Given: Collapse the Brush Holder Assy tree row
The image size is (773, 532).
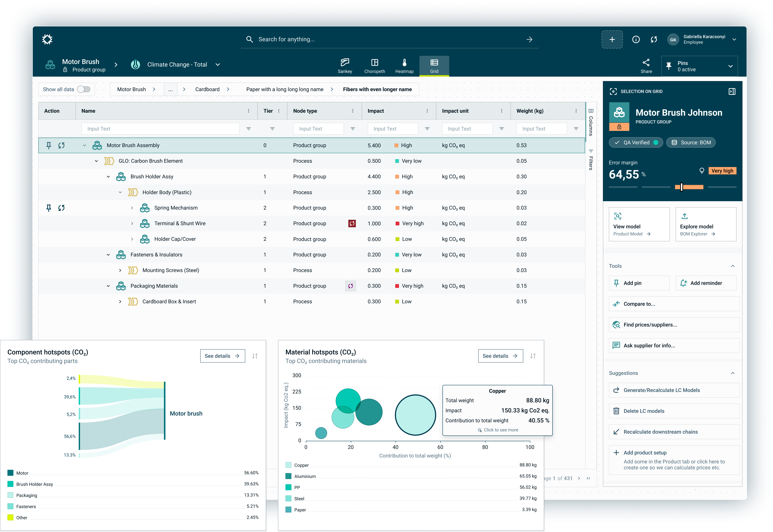Looking at the screenshot, I should pyautogui.click(x=108, y=177).
